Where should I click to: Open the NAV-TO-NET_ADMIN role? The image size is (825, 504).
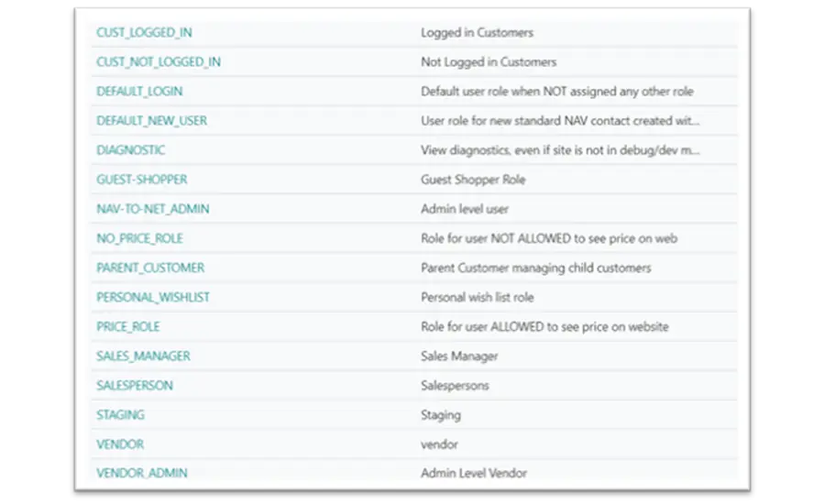click(x=152, y=209)
